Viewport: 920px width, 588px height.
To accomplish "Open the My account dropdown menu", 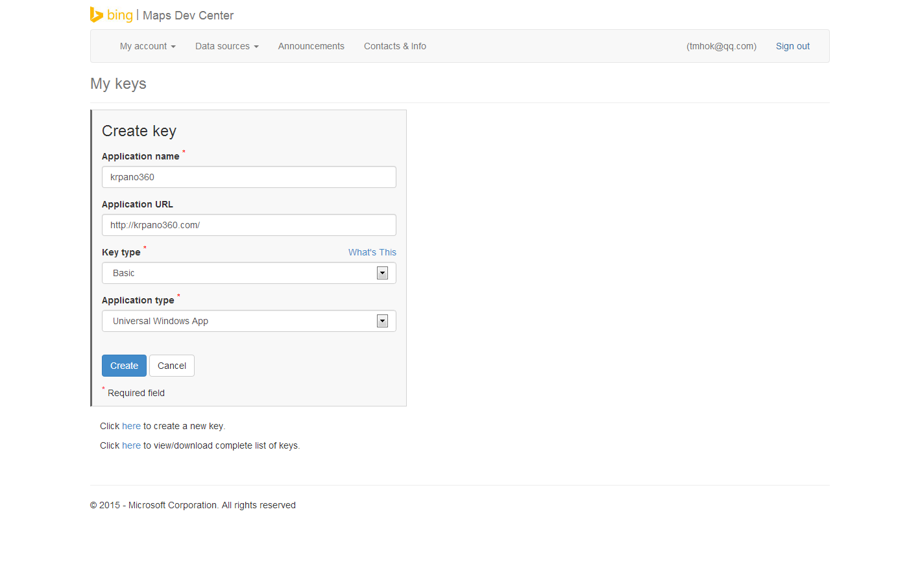I will (x=147, y=46).
